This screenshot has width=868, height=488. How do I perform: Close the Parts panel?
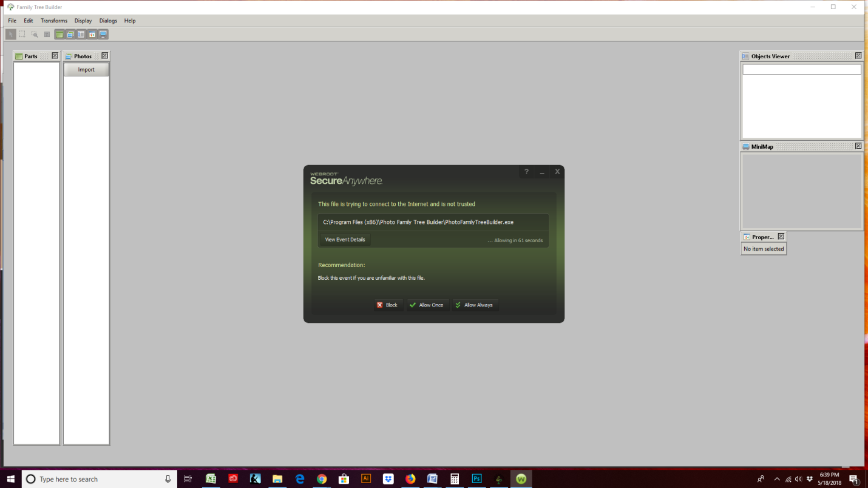point(55,56)
